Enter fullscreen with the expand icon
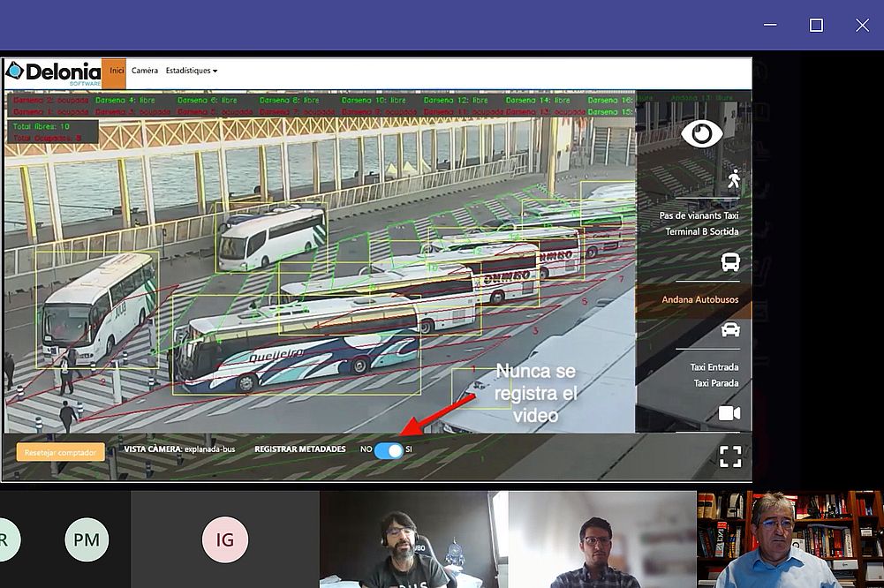Screen dimensions: 884x588 click(730, 456)
